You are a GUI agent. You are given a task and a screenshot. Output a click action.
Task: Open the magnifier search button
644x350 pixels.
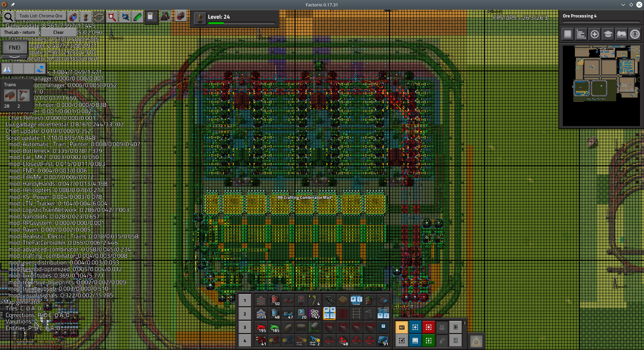pos(9,17)
